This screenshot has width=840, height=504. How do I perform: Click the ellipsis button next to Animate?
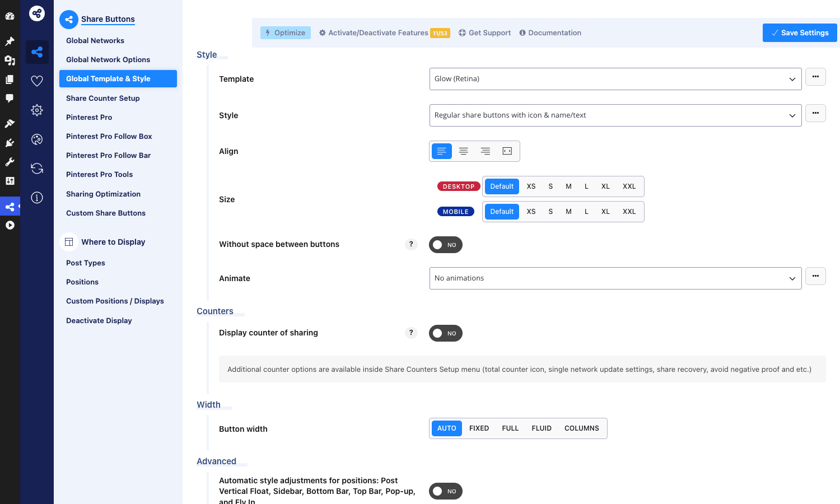click(815, 276)
